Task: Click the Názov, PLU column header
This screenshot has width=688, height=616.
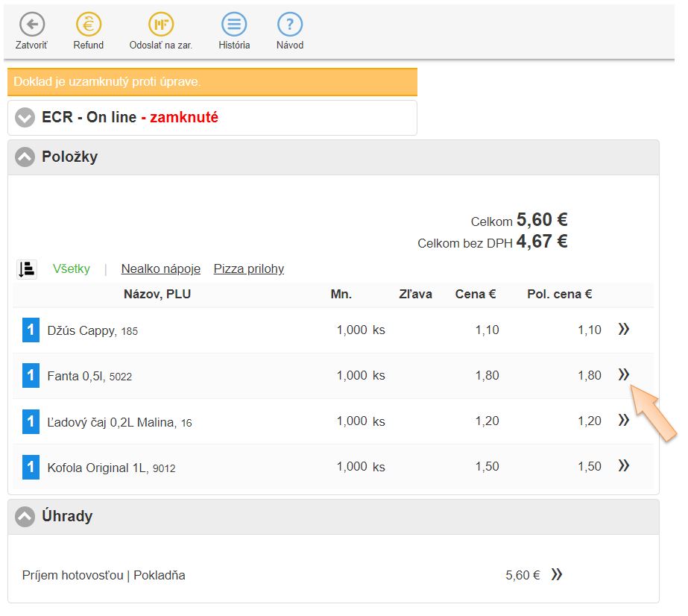Action: [157, 295]
